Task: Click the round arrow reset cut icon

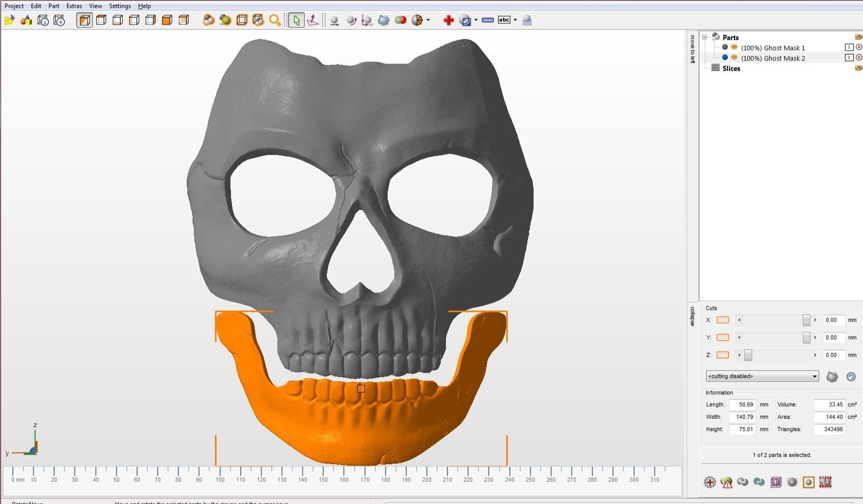Action: pos(851,377)
